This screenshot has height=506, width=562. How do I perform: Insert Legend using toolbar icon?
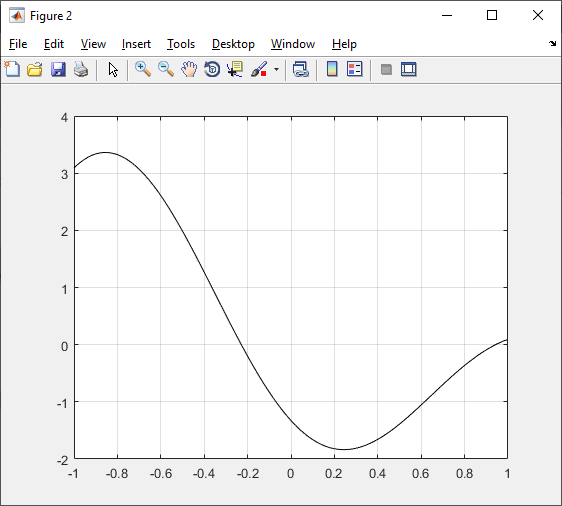(355, 69)
